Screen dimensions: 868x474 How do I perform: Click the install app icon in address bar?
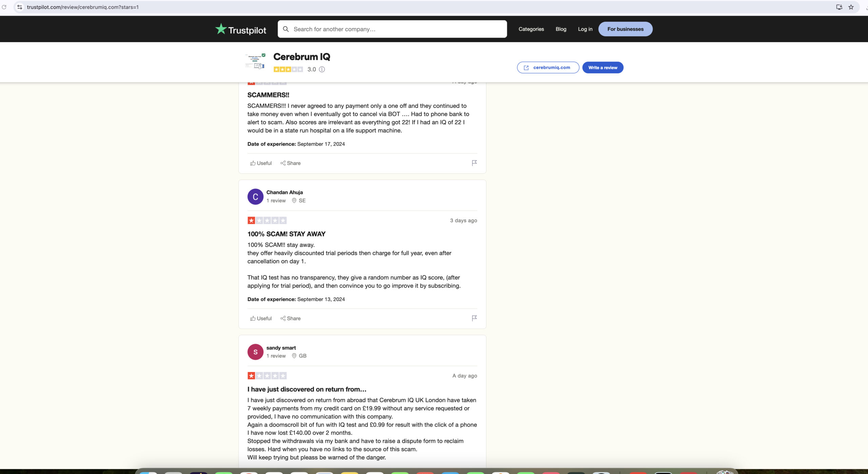[x=839, y=7]
